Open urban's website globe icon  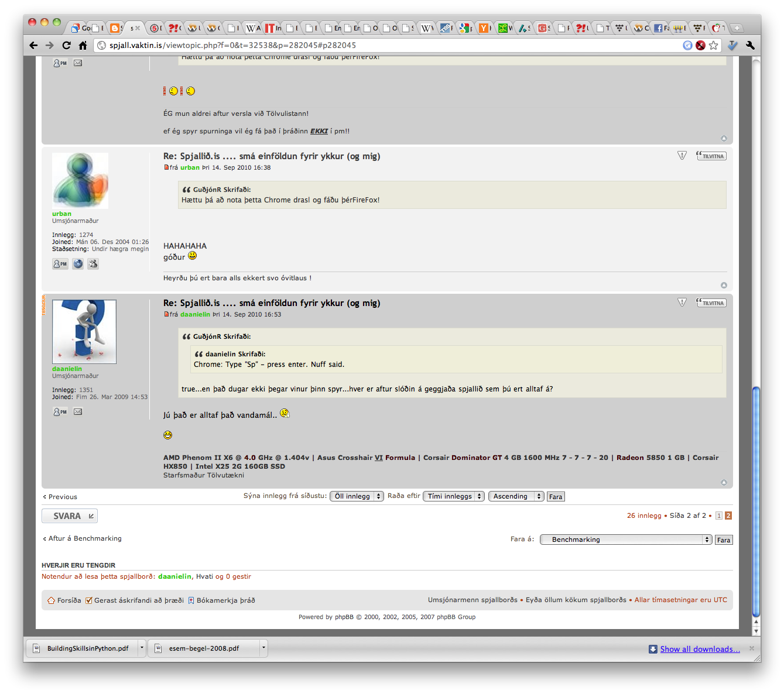click(x=78, y=264)
